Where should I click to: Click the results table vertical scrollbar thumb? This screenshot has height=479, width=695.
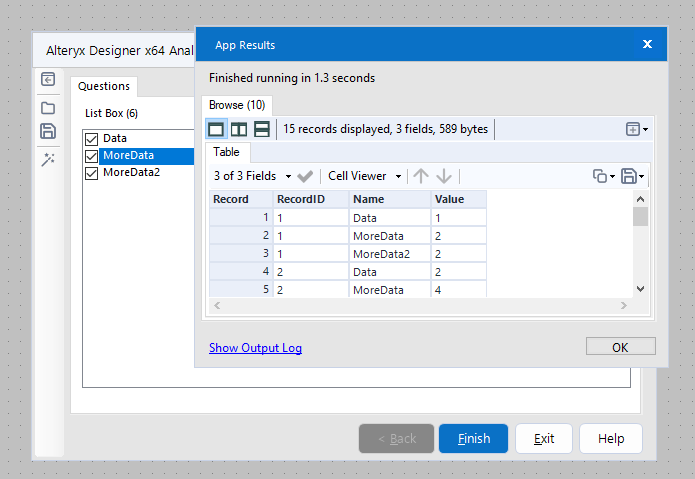pyautogui.click(x=640, y=216)
